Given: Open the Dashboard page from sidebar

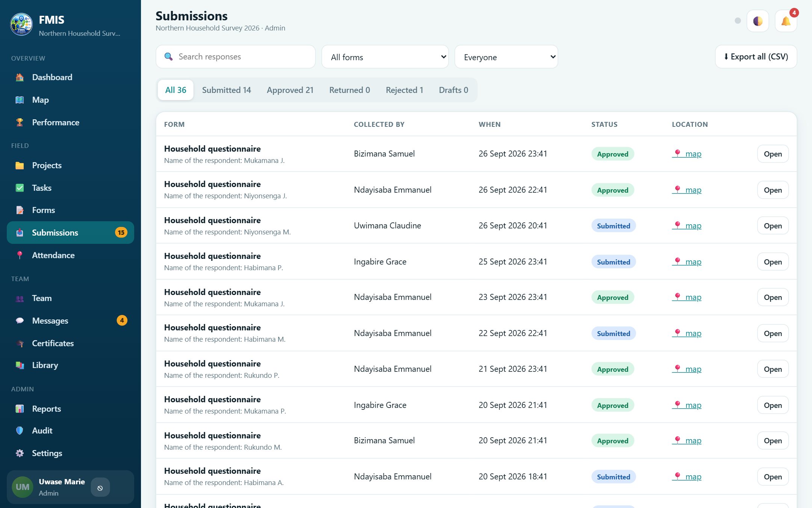Looking at the screenshot, I should click(x=70, y=77).
